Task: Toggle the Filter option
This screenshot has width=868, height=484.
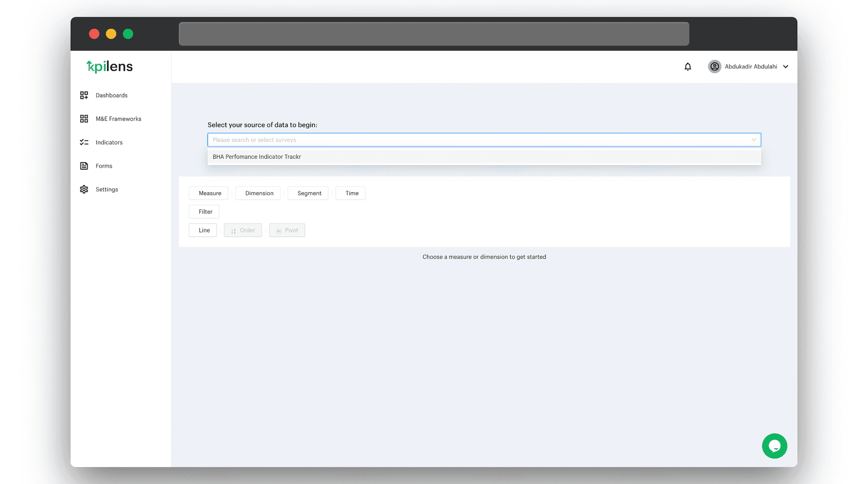Action: (x=205, y=211)
